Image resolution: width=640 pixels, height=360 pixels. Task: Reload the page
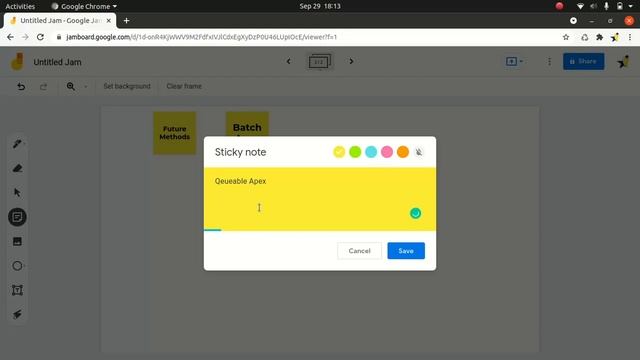pyautogui.click(x=40, y=37)
